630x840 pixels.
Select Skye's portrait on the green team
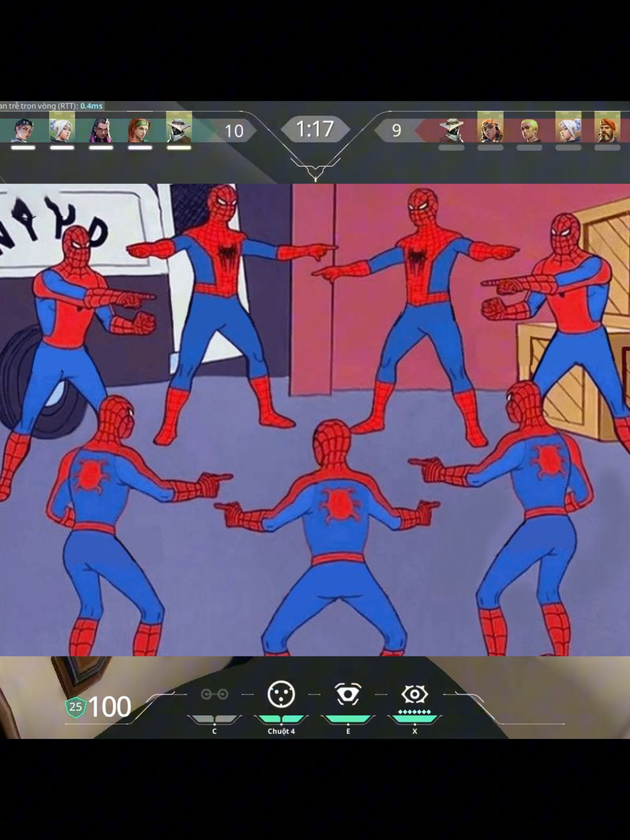[140, 130]
